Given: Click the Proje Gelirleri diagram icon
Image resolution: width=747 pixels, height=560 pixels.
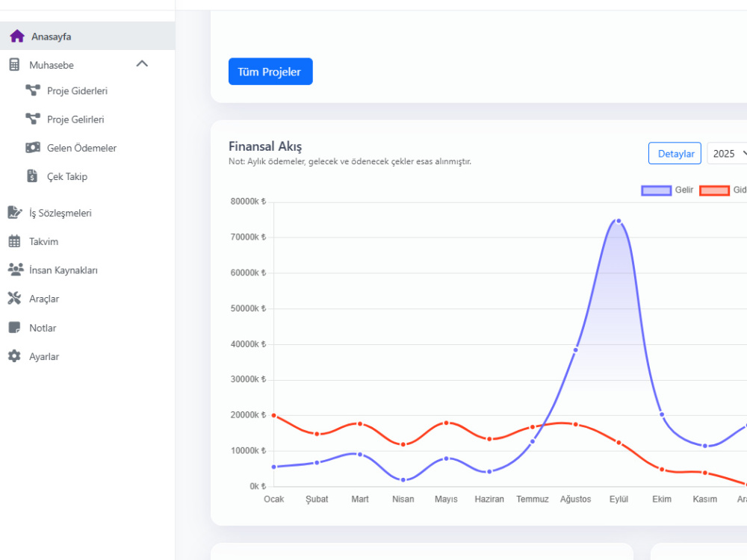Looking at the screenshot, I should pyautogui.click(x=33, y=119).
